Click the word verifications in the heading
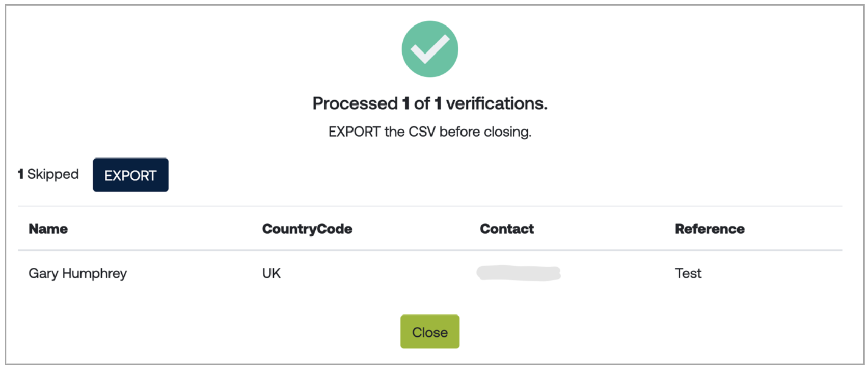This screenshot has width=868, height=368. tap(496, 103)
